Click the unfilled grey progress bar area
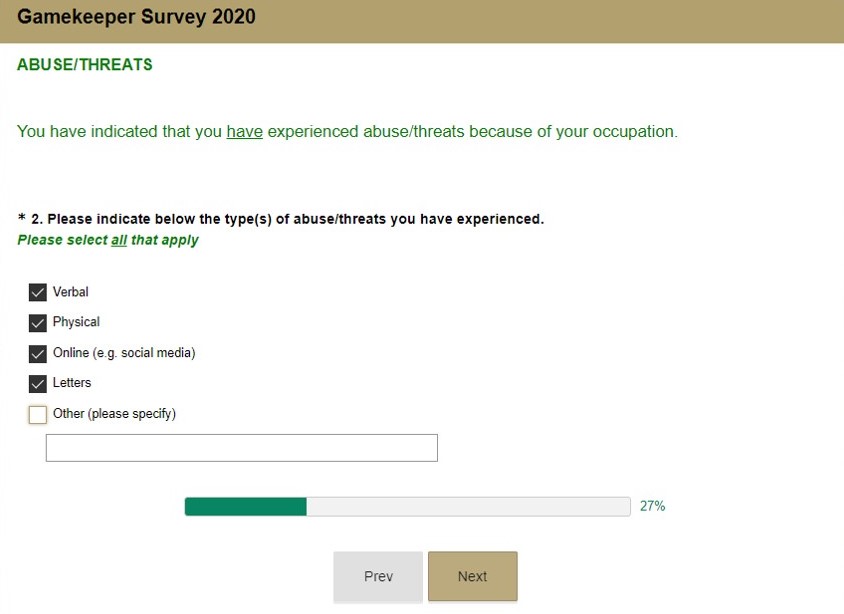Screen dimensions: 844x614 tap(468, 507)
